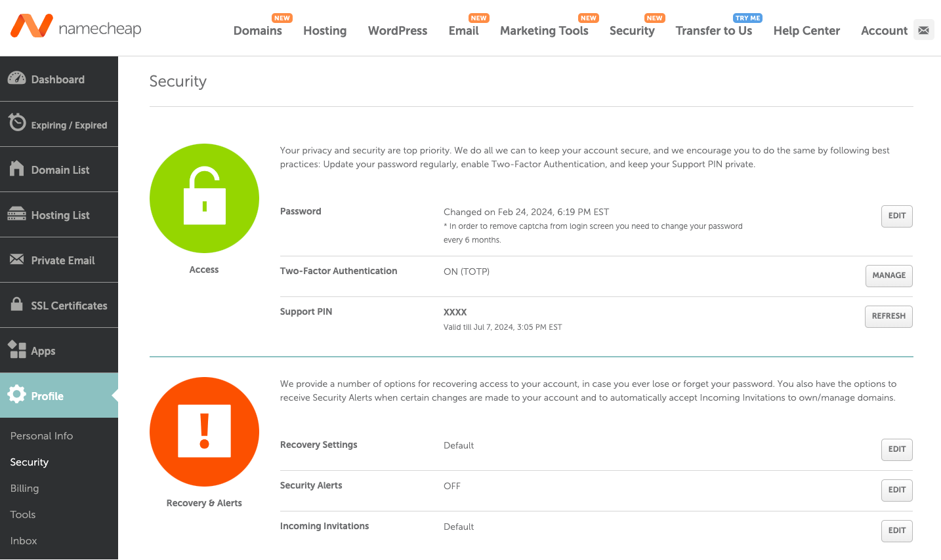Click the green Access unlocked padlock image

204,198
